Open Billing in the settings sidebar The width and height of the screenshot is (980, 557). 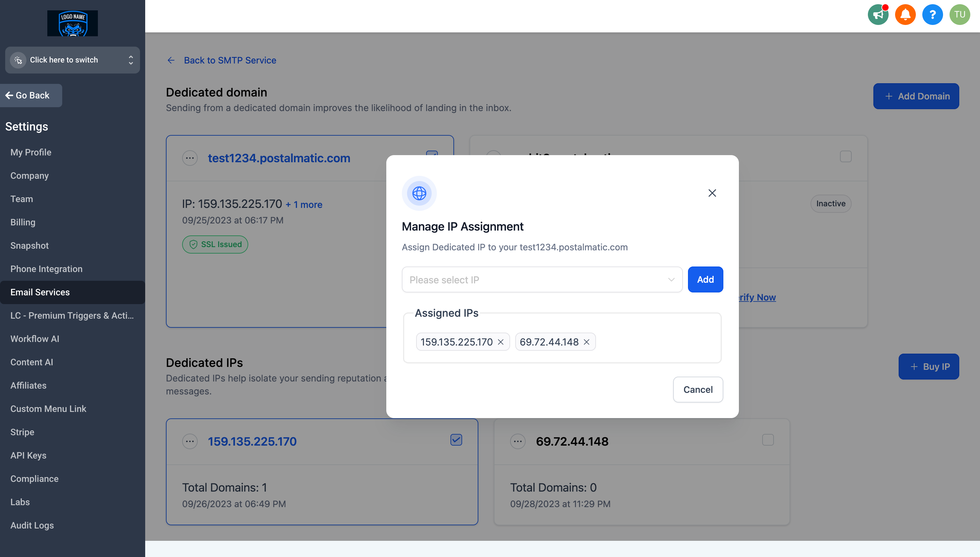(23, 222)
